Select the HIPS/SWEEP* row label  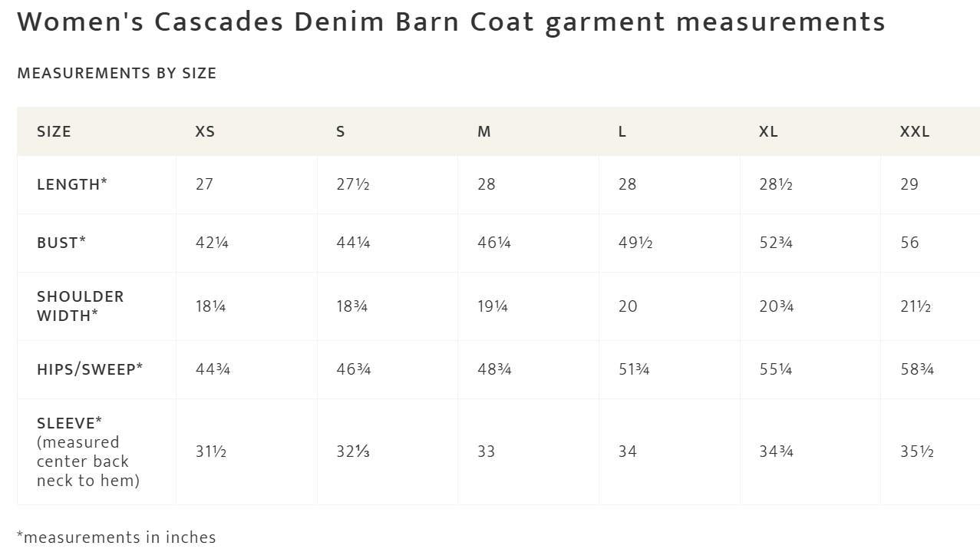pyautogui.click(x=90, y=369)
